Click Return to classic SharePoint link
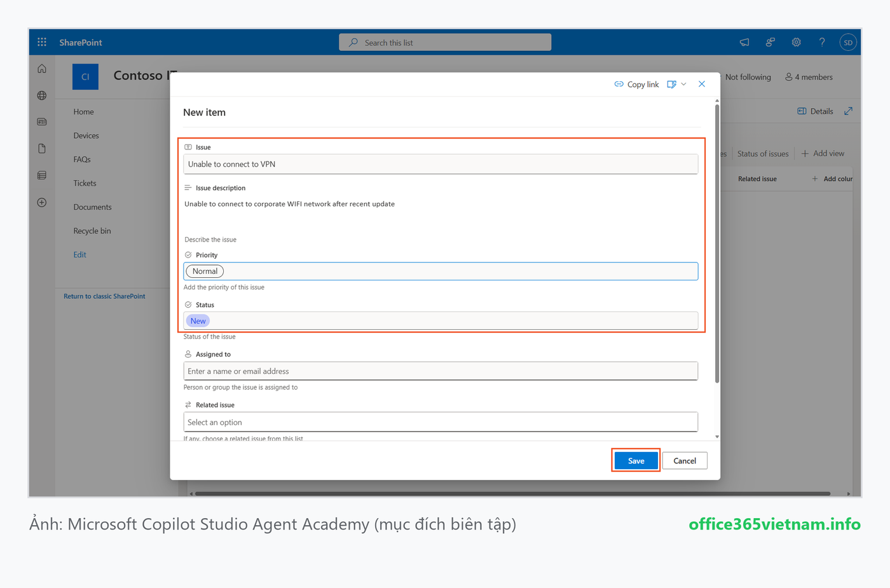 (104, 296)
